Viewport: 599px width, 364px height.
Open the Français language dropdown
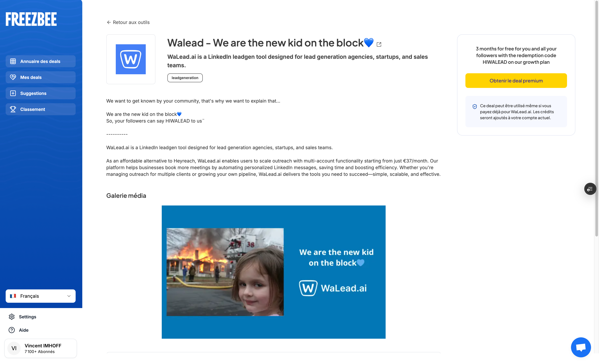click(x=41, y=296)
